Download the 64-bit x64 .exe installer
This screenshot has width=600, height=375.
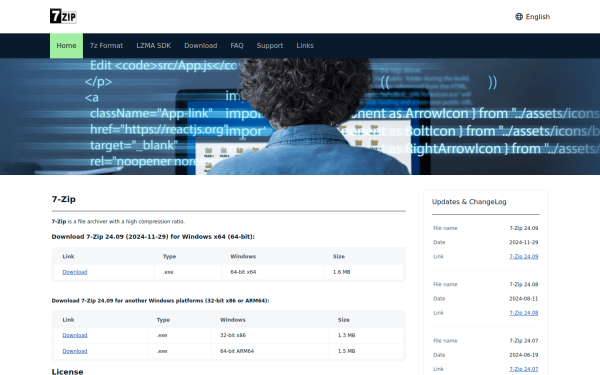tap(75, 272)
